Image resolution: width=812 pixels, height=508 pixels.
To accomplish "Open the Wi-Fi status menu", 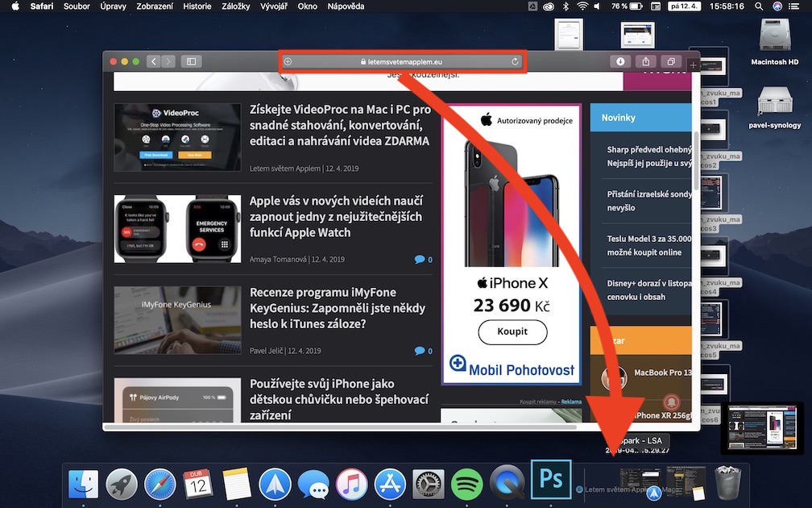I will click(x=582, y=6).
